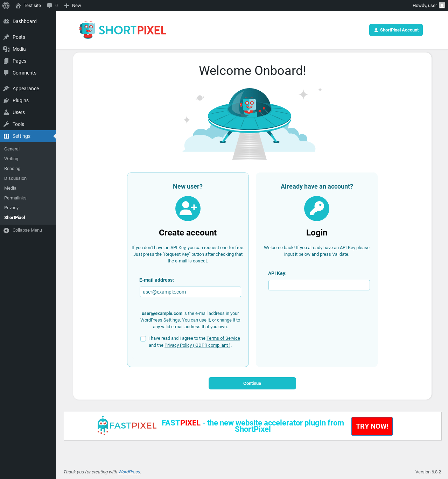Click the Comments speech bubble sidebar icon
Viewport: 448px width, 479px height.
6,73
